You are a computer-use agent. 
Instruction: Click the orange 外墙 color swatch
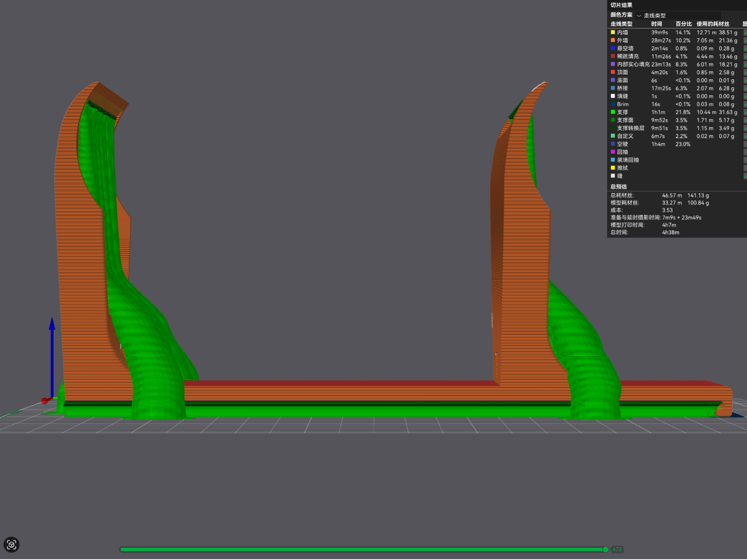[613, 40]
